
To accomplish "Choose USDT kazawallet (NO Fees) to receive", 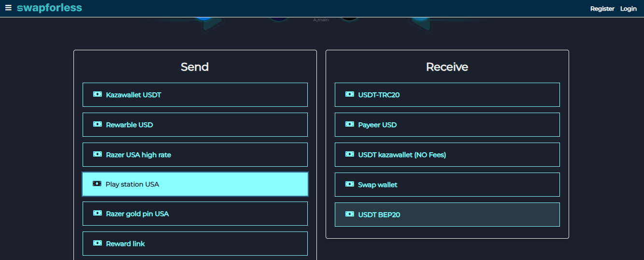I will [447, 155].
